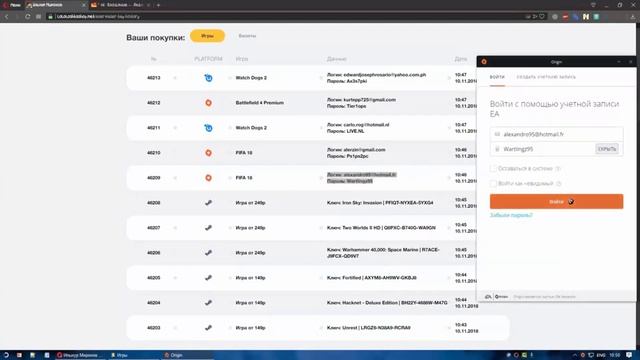Viewport: 640px width, 360px height.
Task: Click the 'Игра' column header
Action: pyautogui.click(x=242, y=59)
